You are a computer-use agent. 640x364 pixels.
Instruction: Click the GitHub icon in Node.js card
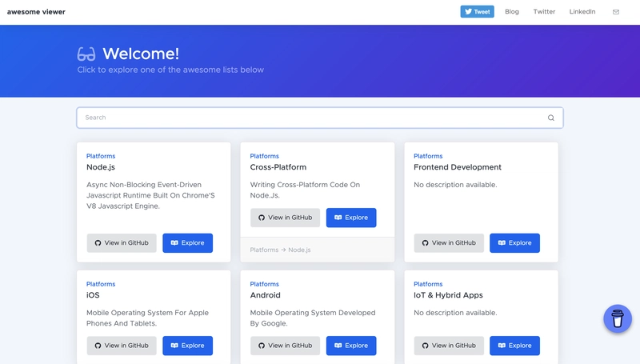98,243
